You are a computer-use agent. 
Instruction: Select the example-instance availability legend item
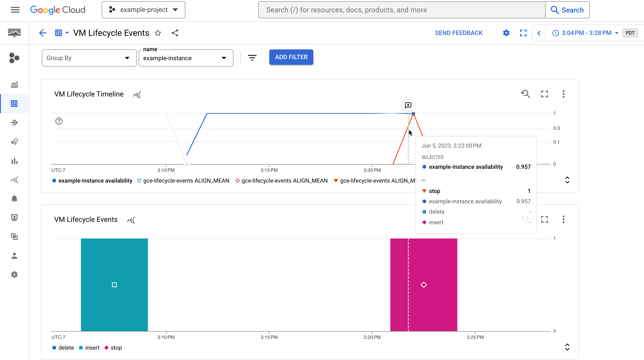point(95,180)
